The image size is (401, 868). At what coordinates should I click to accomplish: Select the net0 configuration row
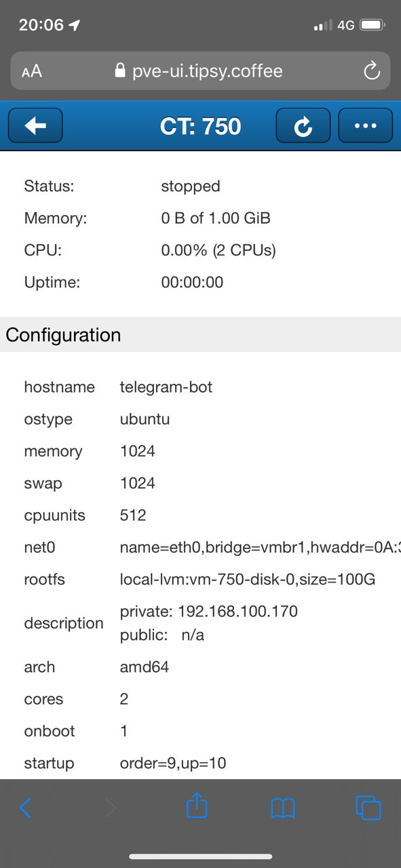200,547
